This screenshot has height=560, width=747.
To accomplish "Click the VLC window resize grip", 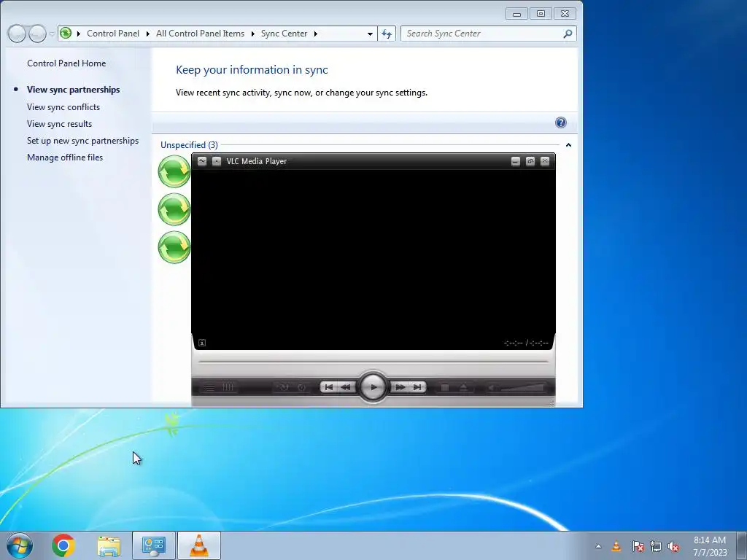I will [x=551, y=402].
